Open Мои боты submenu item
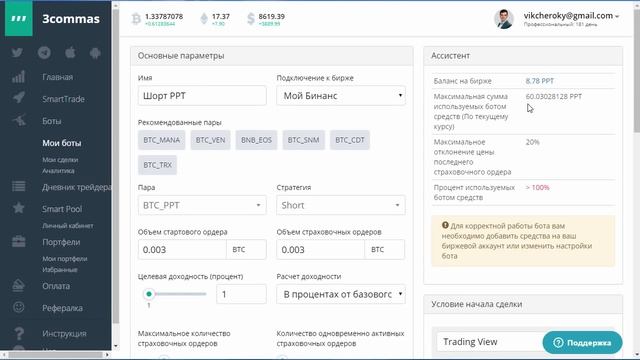 click(x=62, y=143)
